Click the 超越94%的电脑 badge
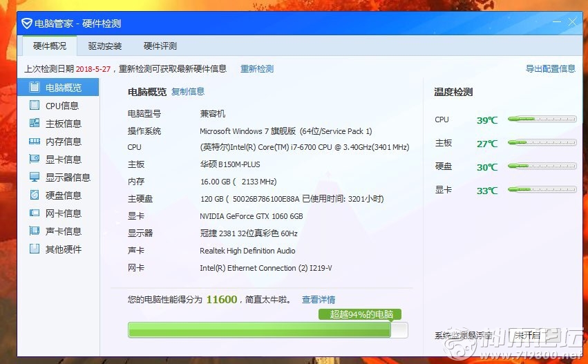This screenshot has width=588, height=364. 360,314
